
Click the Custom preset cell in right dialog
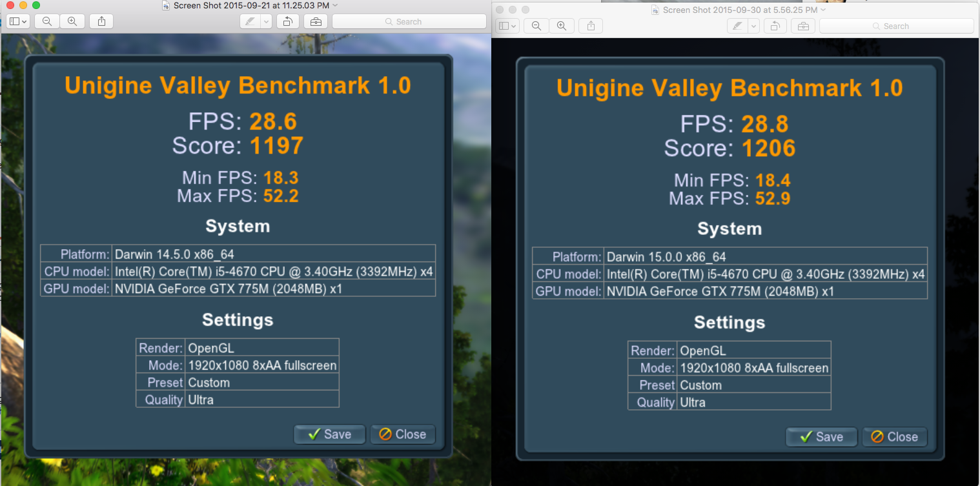pyautogui.click(x=754, y=385)
